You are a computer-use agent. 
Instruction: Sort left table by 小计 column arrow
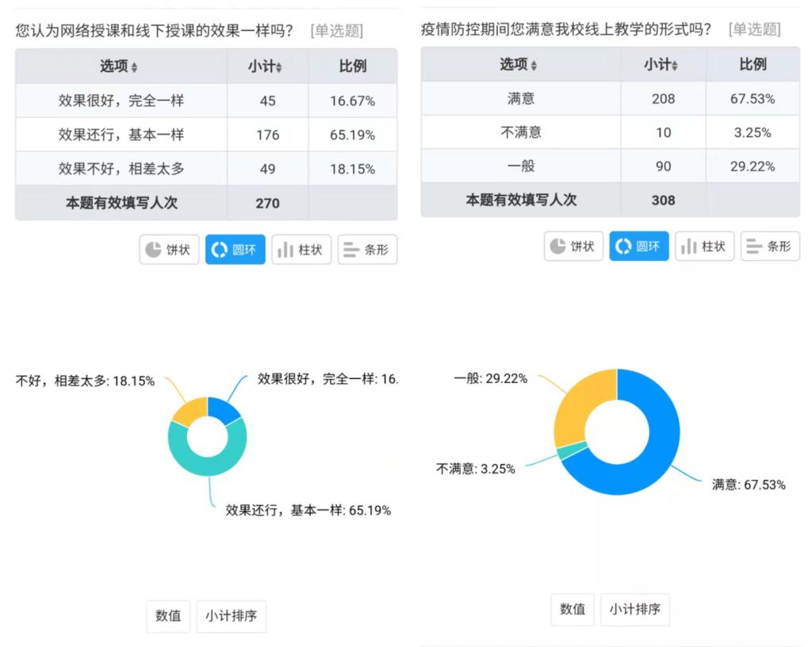(279, 67)
